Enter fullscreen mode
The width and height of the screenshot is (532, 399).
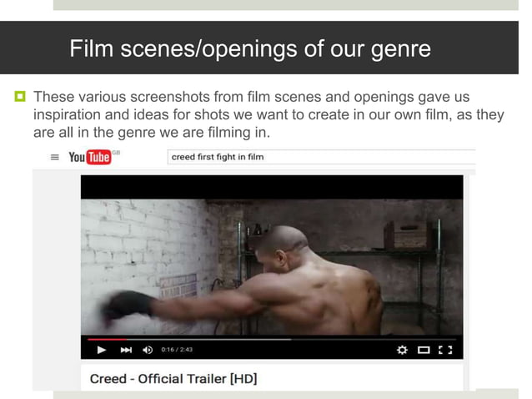point(445,350)
